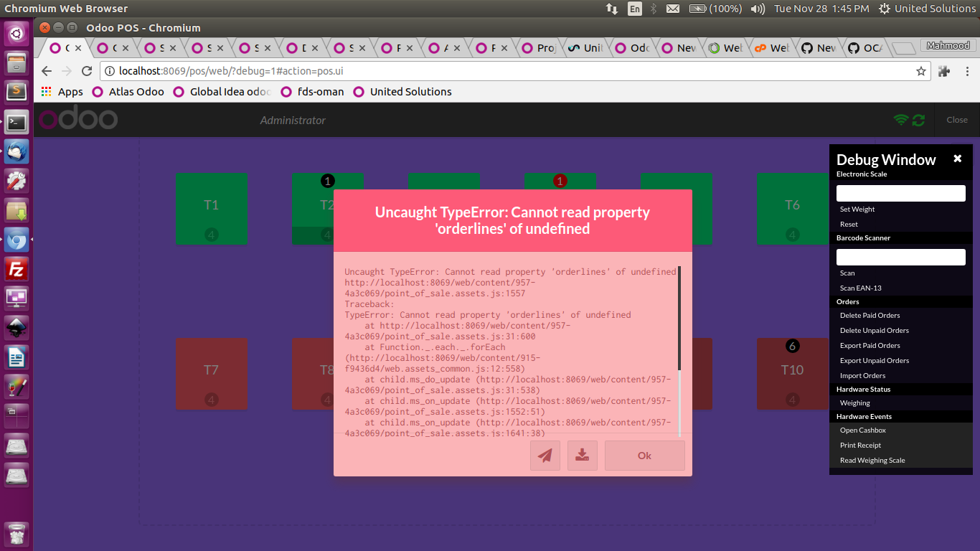Reload the POS page
Screen dimensions: 980x551
87,70
